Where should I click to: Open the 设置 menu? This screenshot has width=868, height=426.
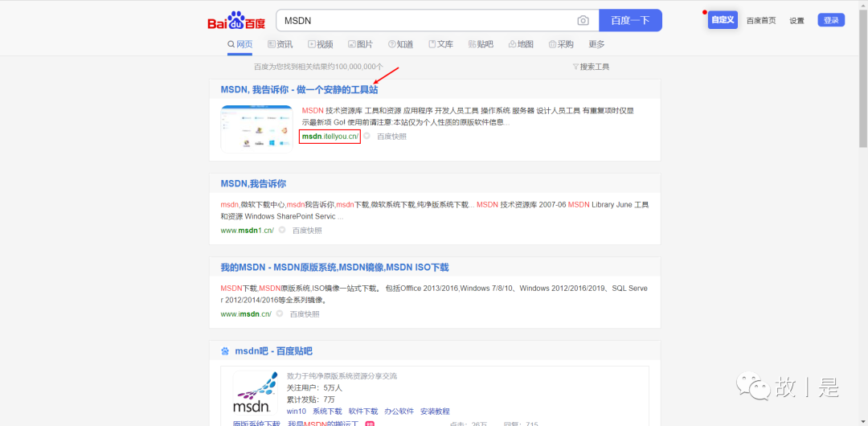pyautogui.click(x=796, y=21)
